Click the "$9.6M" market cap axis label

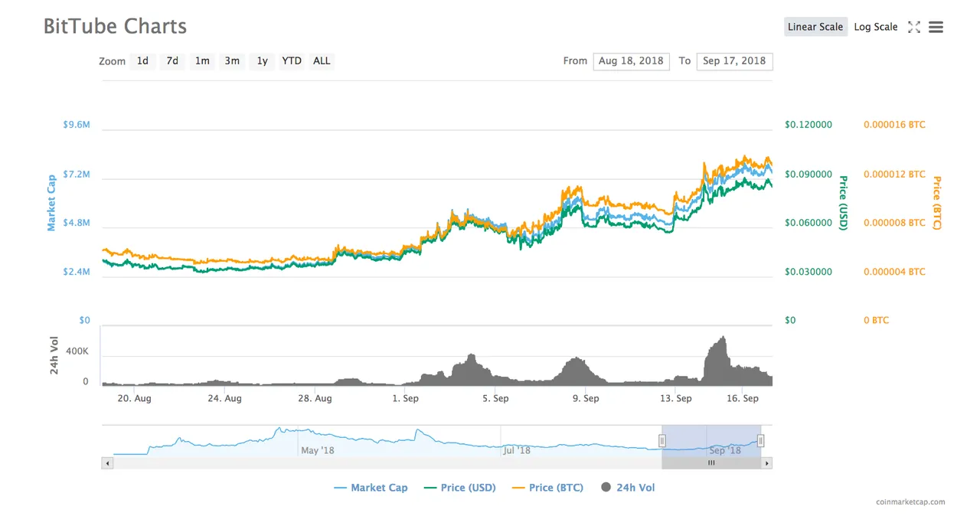pyautogui.click(x=77, y=125)
